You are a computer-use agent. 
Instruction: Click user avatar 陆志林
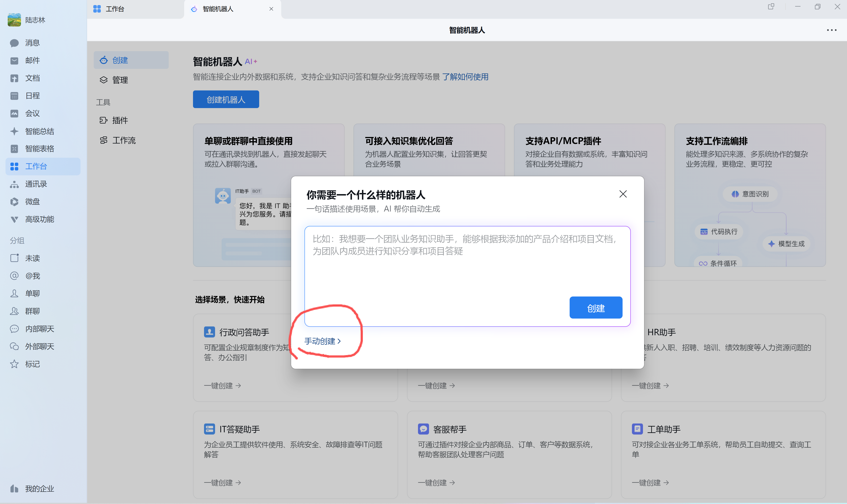[14, 20]
